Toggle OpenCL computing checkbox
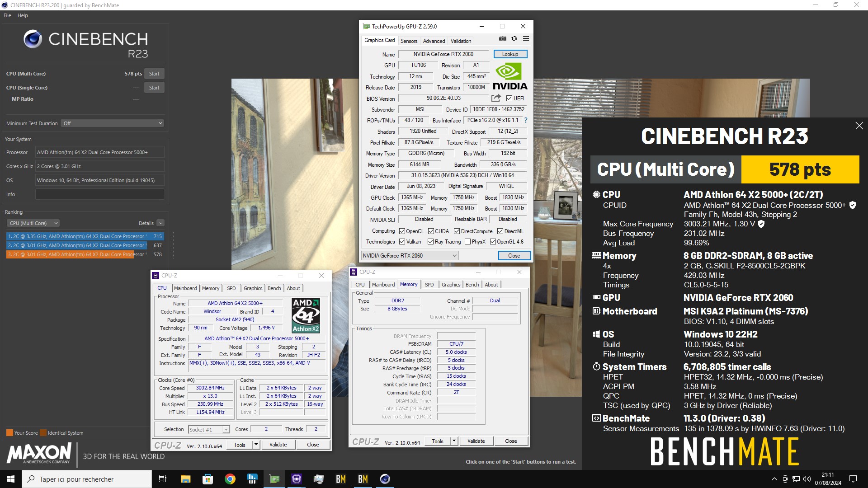Screen dimensions: 868x488 coord(402,231)
